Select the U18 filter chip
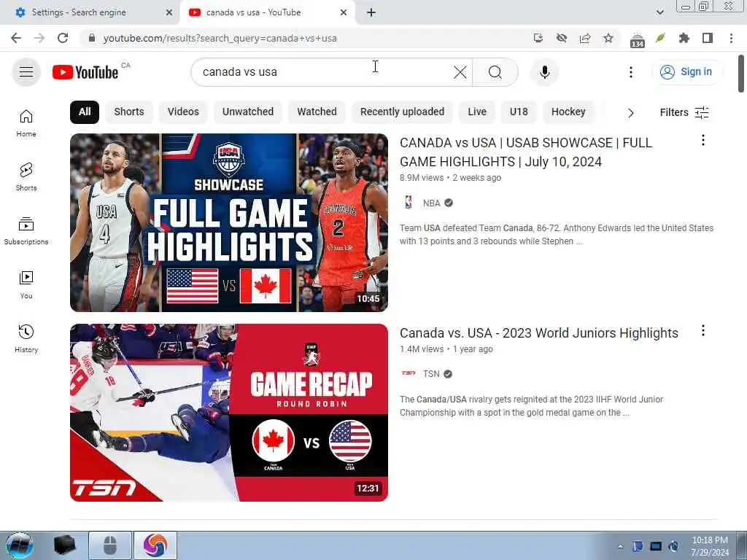The height and width of the screenshot is (560, 747). (x=519, y=112)
